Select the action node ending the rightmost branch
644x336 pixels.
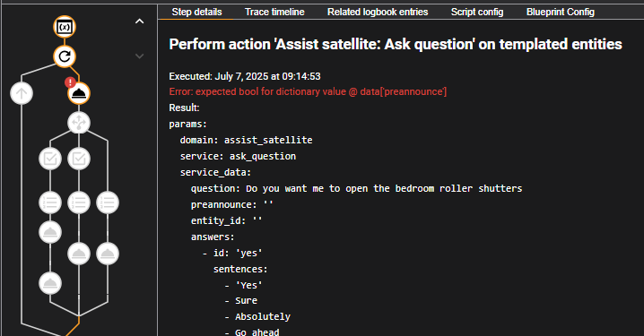coord(108,254)
